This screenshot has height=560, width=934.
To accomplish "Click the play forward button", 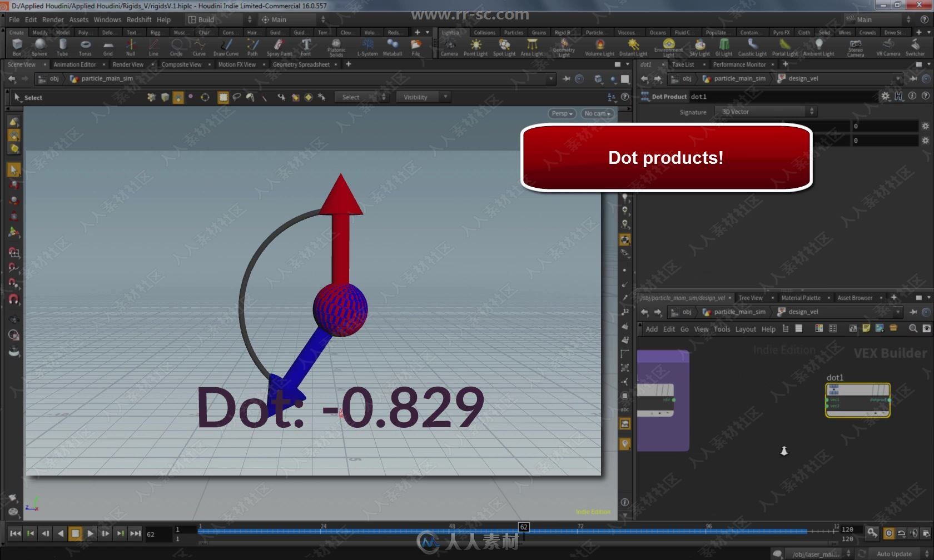I will 90,533.
